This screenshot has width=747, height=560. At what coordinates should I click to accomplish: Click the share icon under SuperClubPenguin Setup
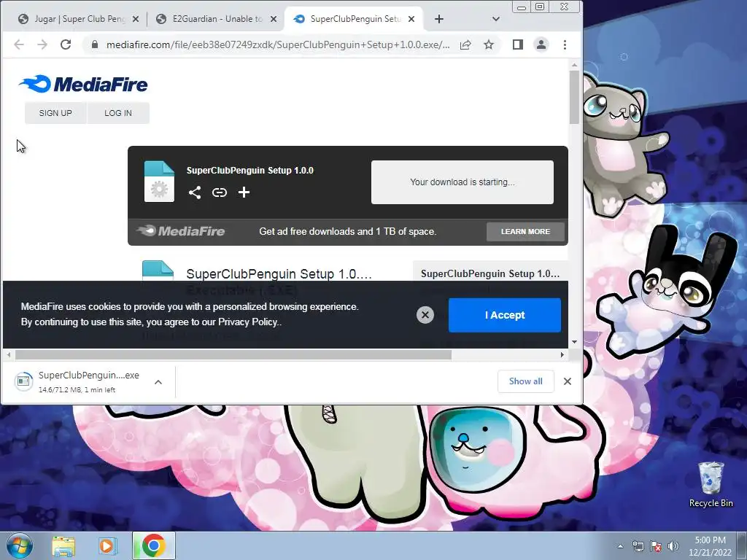(194, 192)
